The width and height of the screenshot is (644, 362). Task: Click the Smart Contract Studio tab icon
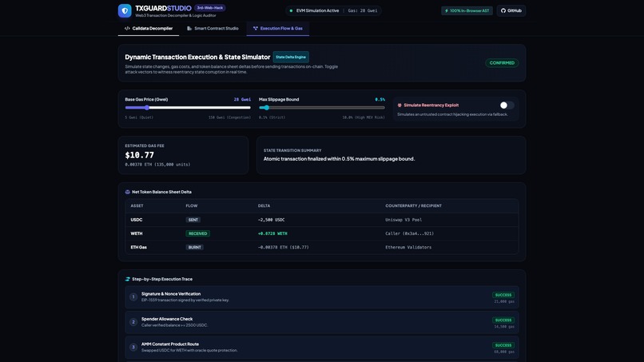pyautogui.click(x=189, y=28)
